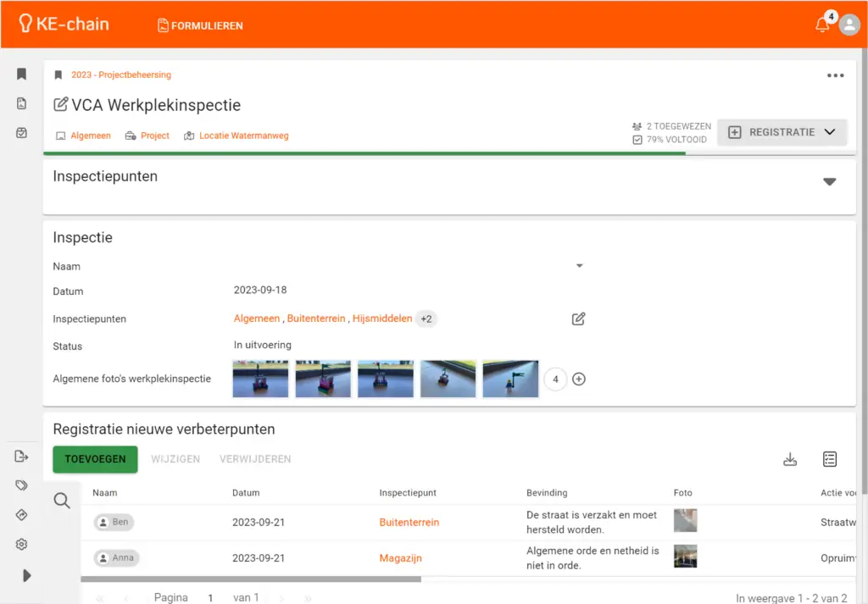Switch to the Locatie Watermanweg tab
Screen dimensions: 868x604
coord(236,136)
